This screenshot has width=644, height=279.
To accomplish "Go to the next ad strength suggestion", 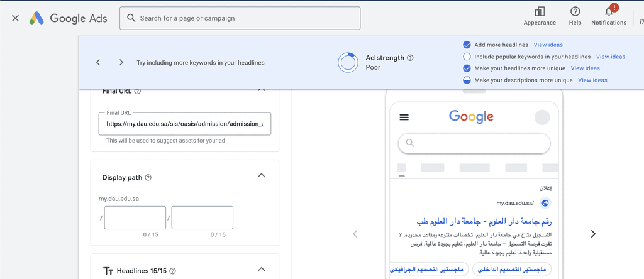I will click(121, 62).
